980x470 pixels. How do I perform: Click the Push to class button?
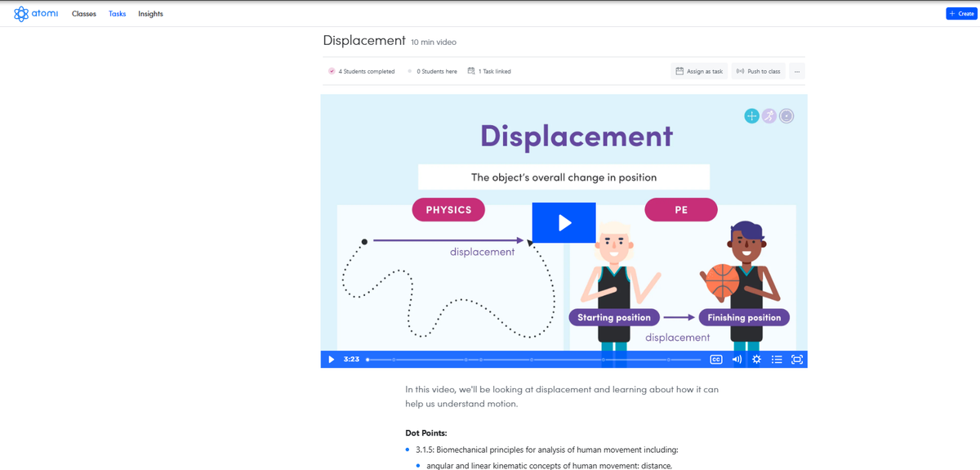[x=759, y=71]
